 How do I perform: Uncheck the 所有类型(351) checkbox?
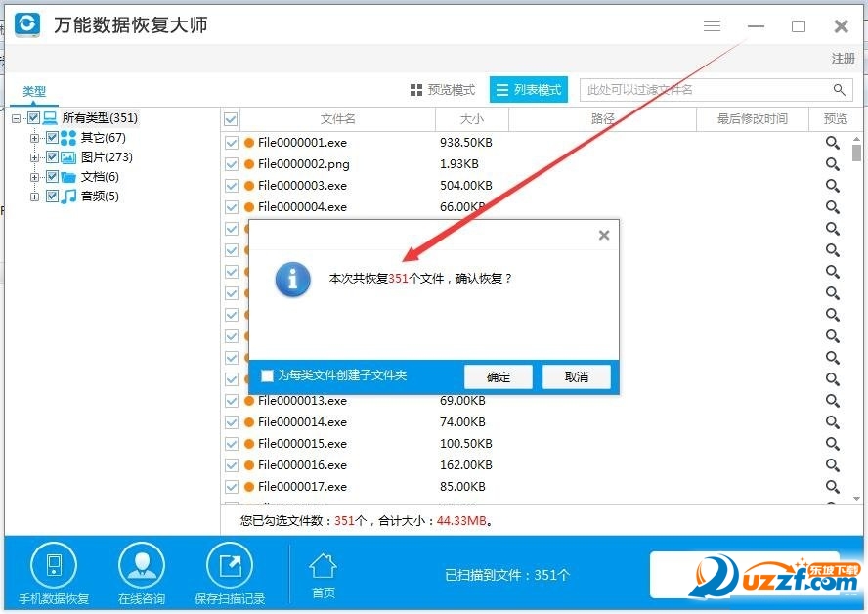point(33,117)
